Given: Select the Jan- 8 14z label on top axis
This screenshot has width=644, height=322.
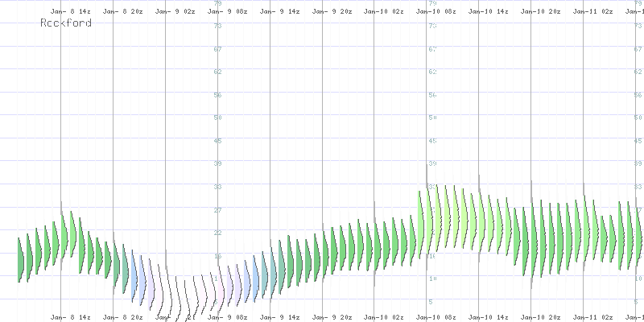Looking at the screenshot, I should 70,12.
